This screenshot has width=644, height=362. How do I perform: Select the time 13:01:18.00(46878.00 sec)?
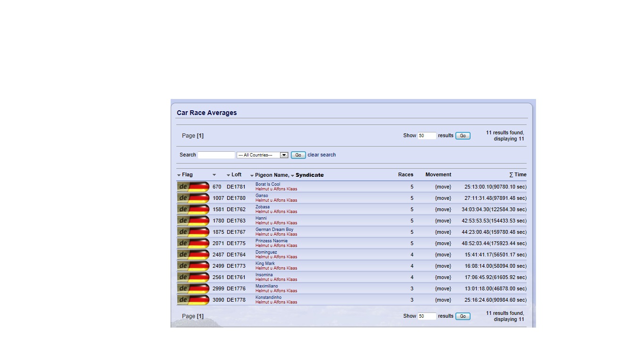tap(495, 288)
